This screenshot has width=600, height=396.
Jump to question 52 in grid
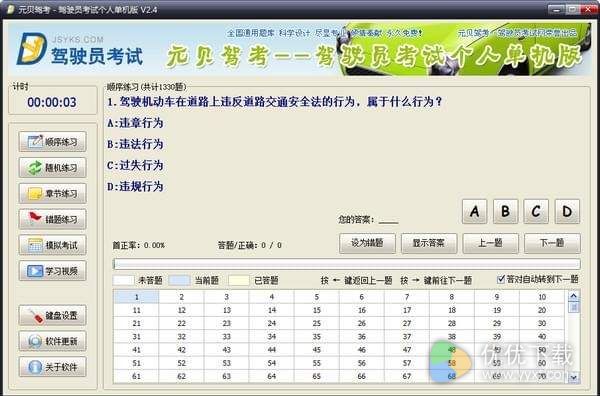tap(181, 363)
